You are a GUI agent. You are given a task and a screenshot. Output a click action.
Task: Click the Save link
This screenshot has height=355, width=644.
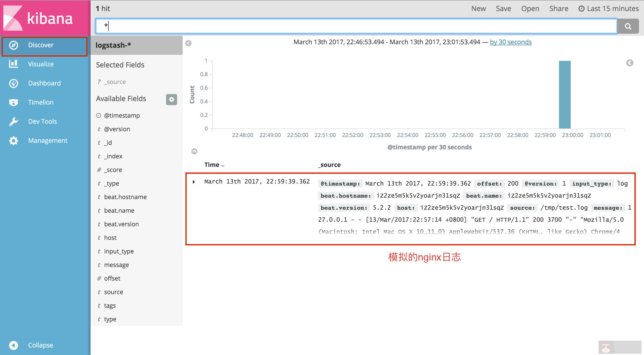tap(503, 8)
